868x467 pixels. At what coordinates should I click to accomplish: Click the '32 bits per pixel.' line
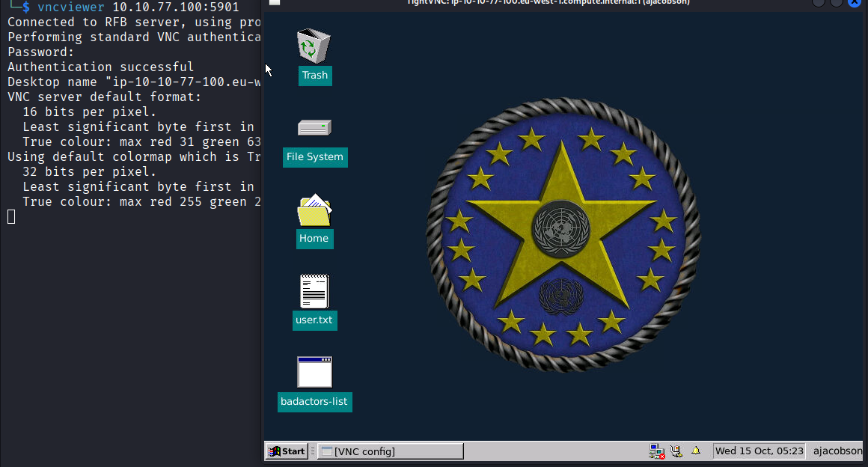89,171
